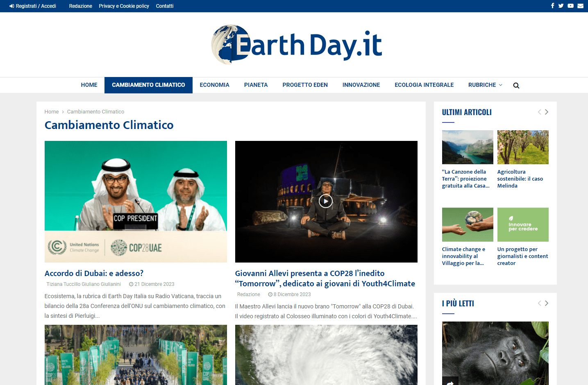Open the Contatti link
Image resolution: width=588 pixels, height=385 pixels.
(165, 6)
